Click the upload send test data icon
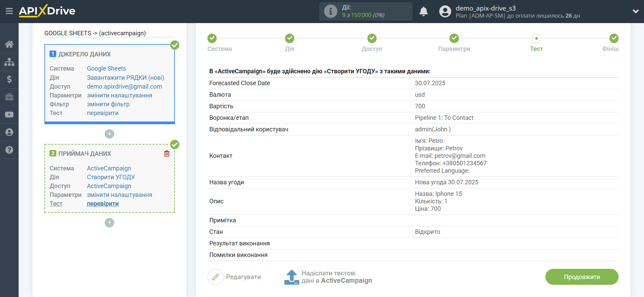This screenshot has width=644, height=297. (291, 277)
